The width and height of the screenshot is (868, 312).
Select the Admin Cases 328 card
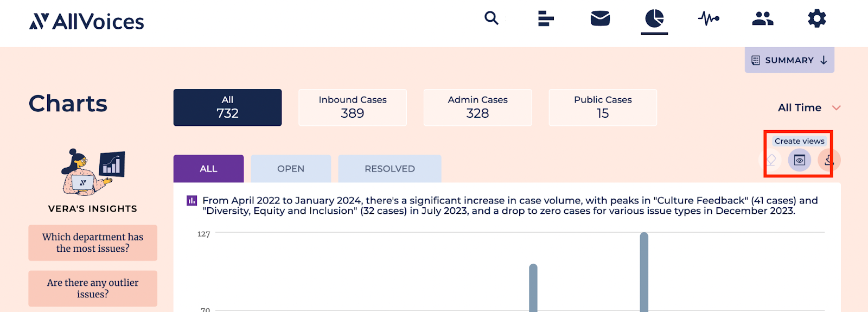[478, 107]
